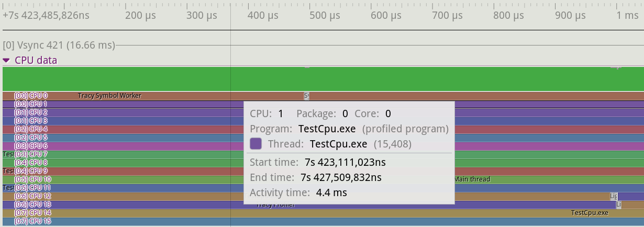Click the 400 µs time ruler mark
Viewport: 644px width, 227px height.
pos(263,15)
